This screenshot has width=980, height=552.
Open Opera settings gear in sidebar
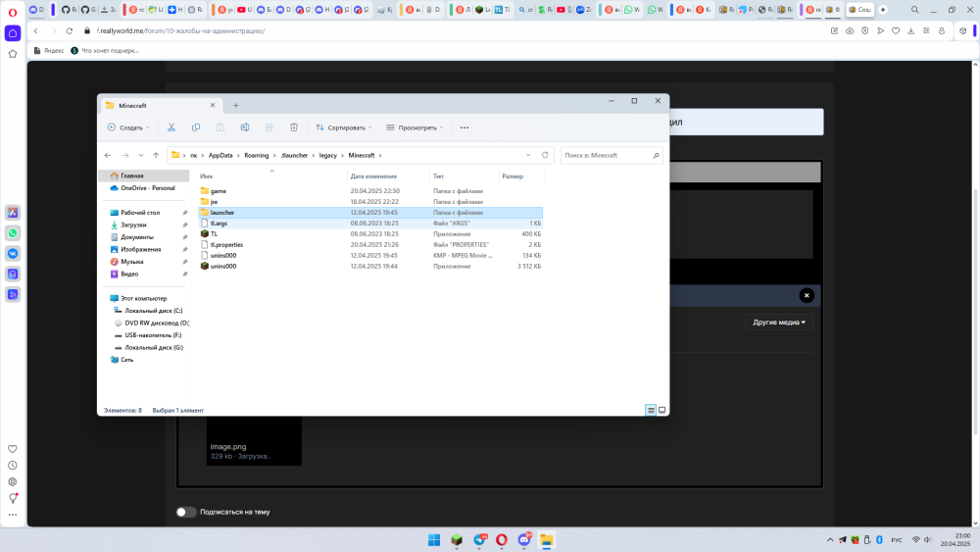point(13,482)
